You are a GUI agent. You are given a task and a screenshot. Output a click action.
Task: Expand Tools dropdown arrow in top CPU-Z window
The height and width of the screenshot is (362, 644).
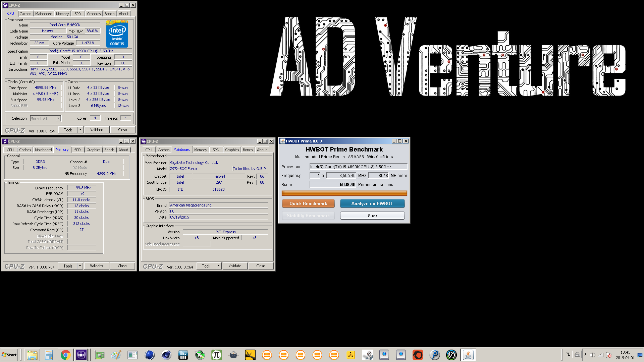(x=80, y=130)
